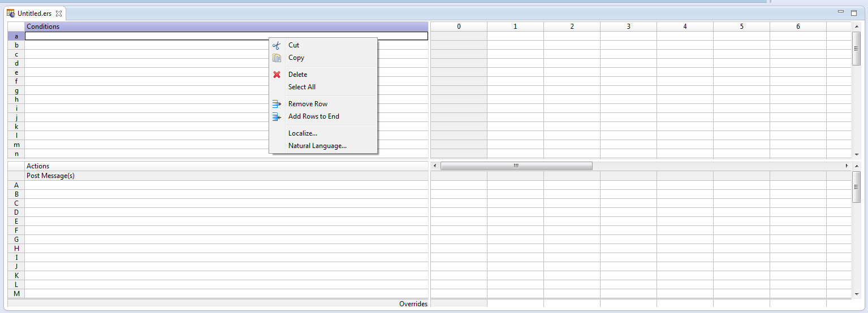Click rule column header 2
The height and width of the screenshot is (313, 868).
coord(572,27)
